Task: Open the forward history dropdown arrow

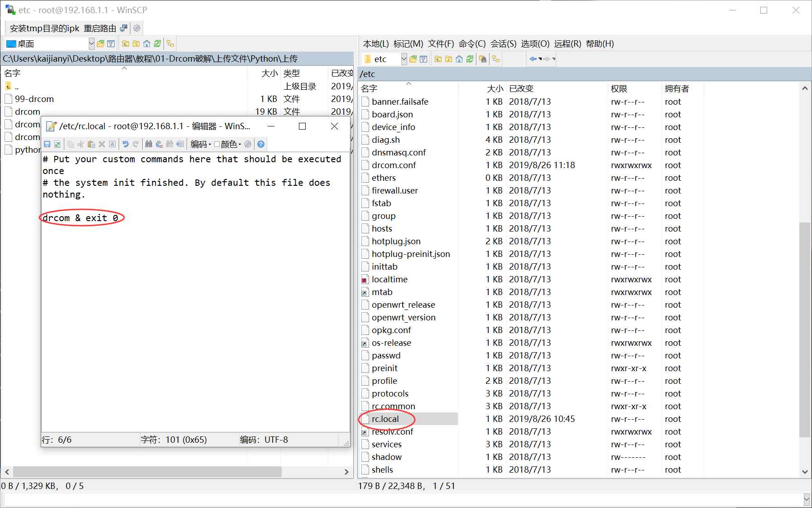Action: point(553,59)
